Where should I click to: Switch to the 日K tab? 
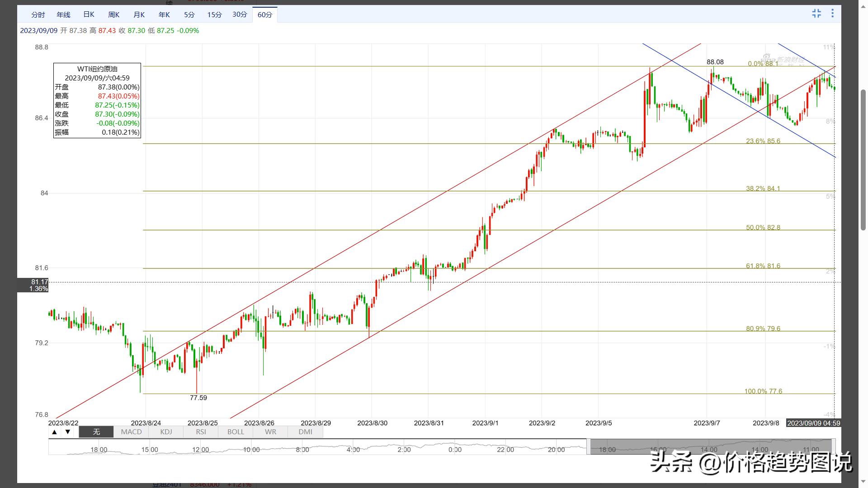click(89, 15)
